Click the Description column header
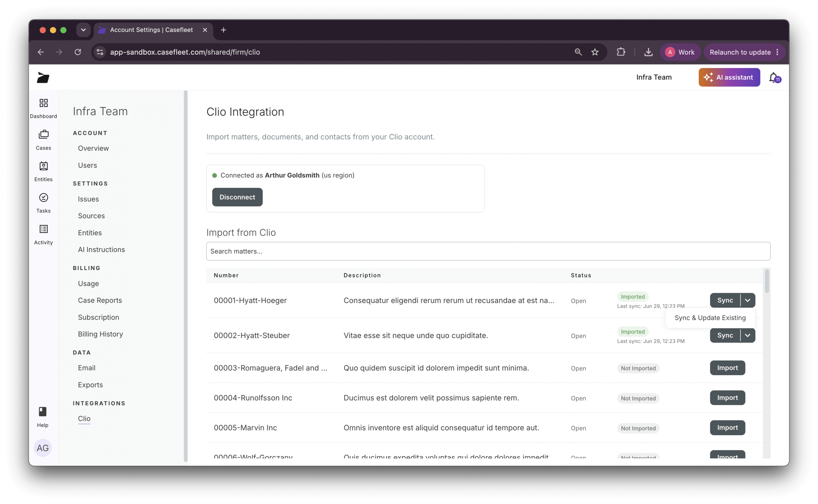 click(x=362, y=275)
